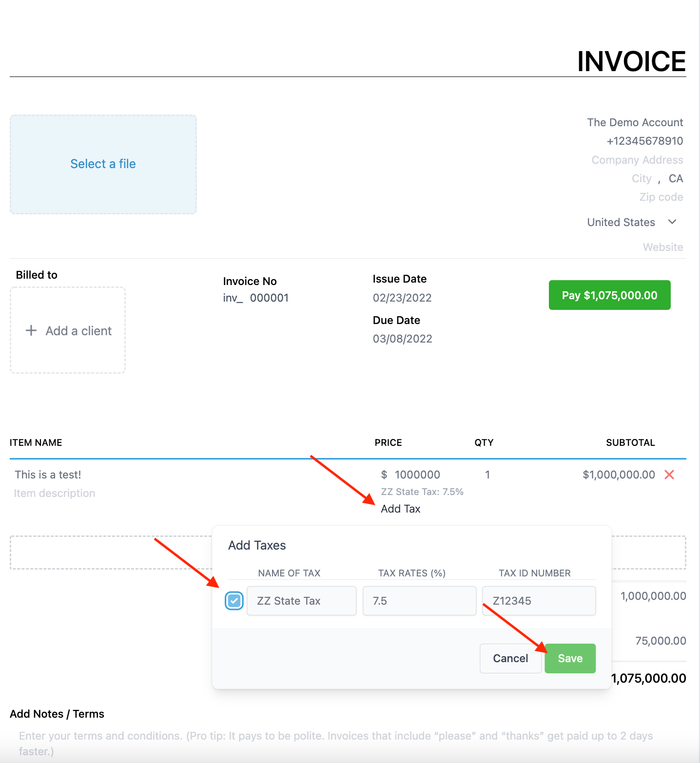The image size is (700, 763).
Task: Click the item price field 1000000
Action: [x=417, y=475]
